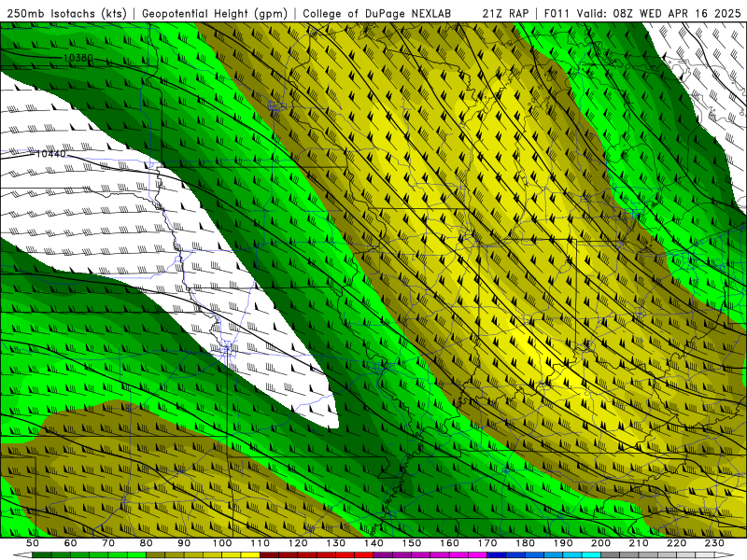Click the 80 label under the map
747x560 pixels.
(147, 543)
